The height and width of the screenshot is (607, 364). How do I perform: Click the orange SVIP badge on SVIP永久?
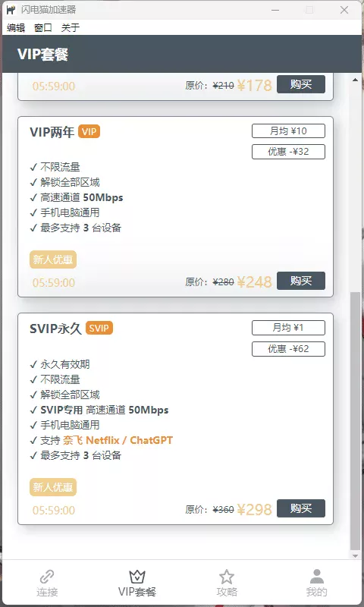99,329
